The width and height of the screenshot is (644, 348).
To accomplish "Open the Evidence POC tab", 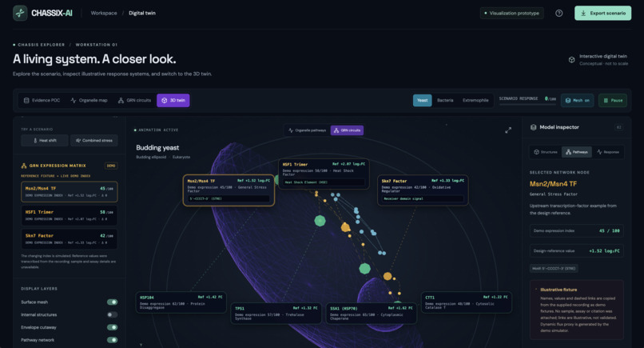I will click(42, 100).
